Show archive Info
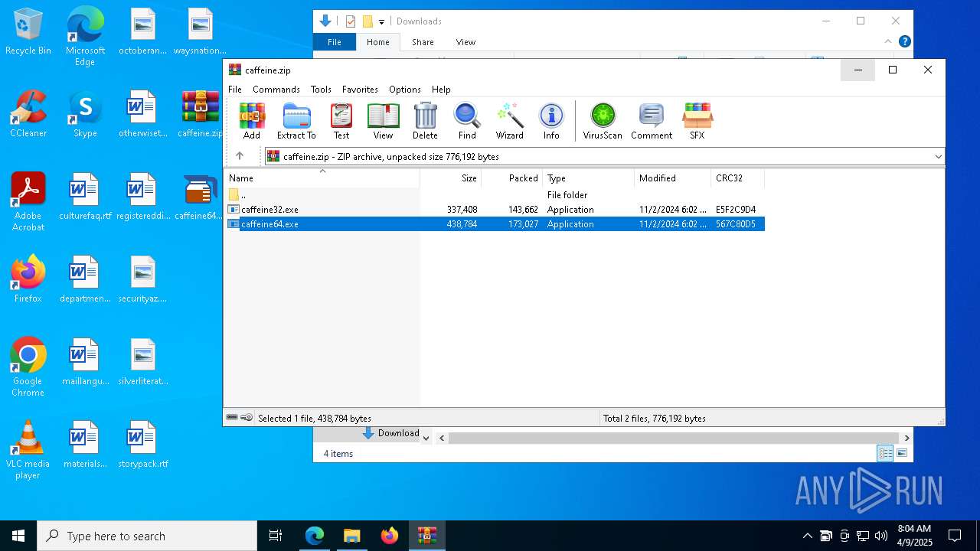 point(551,122)
